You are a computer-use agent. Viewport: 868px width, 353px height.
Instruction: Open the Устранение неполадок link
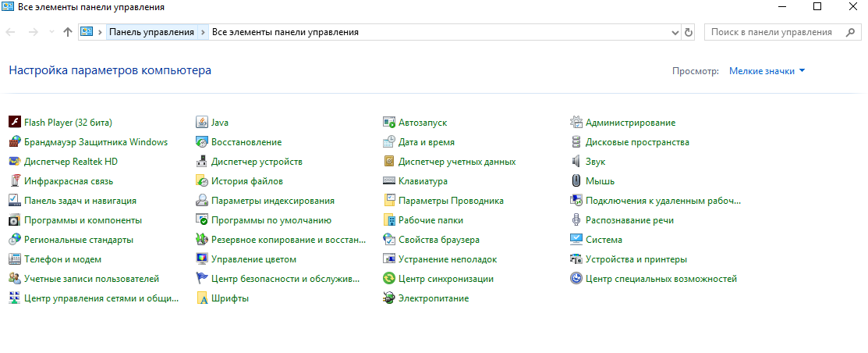click(x=448, y=259)
